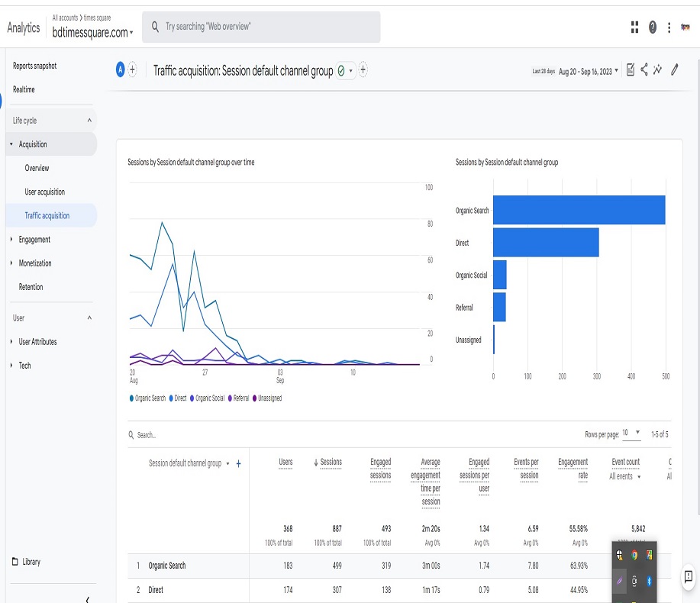Sort table by Users column
Screen dimensions: 700x603
coord(285,462)
